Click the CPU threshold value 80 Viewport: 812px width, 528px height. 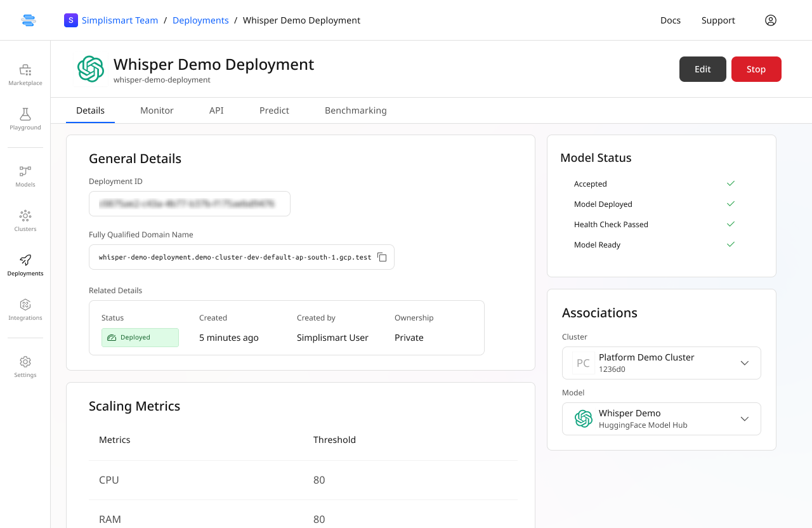tap(319, 480)
